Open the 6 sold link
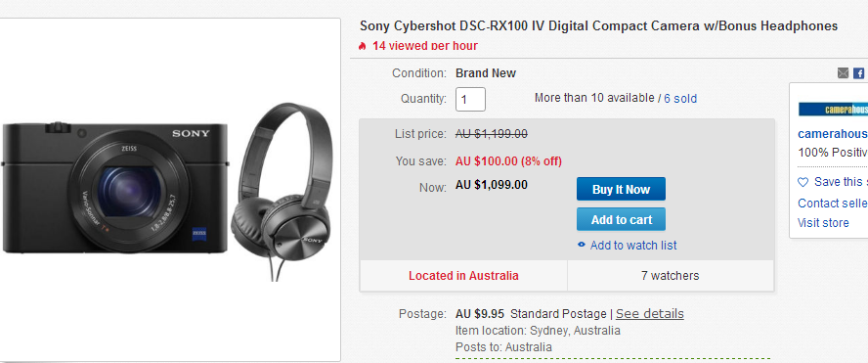 coord(680,99)
